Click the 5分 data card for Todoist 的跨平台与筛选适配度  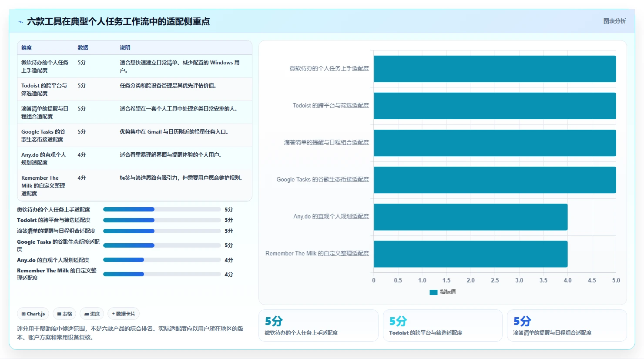pyautogui.click(x=443, y=325)
